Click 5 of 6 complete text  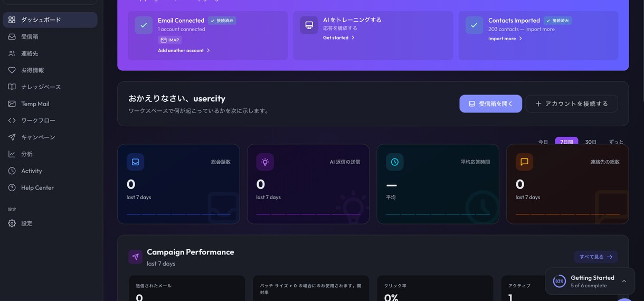(x=589, y=286)
